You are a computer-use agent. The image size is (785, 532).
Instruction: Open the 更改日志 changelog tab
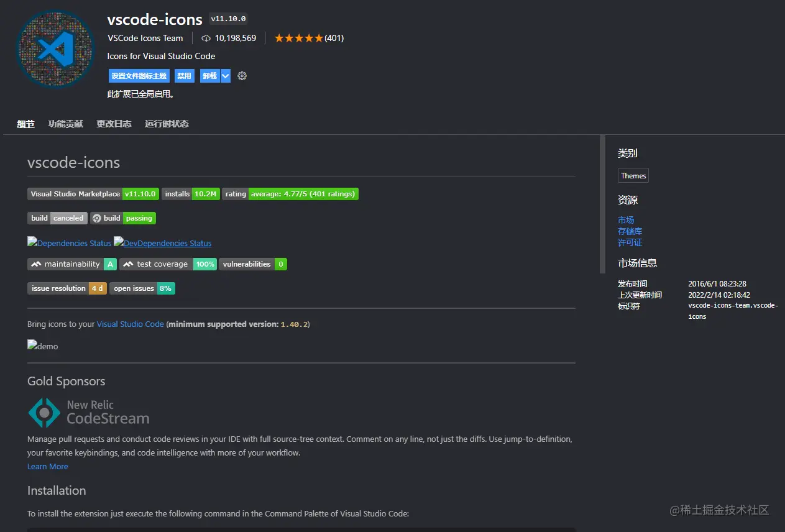coord(114,124)
